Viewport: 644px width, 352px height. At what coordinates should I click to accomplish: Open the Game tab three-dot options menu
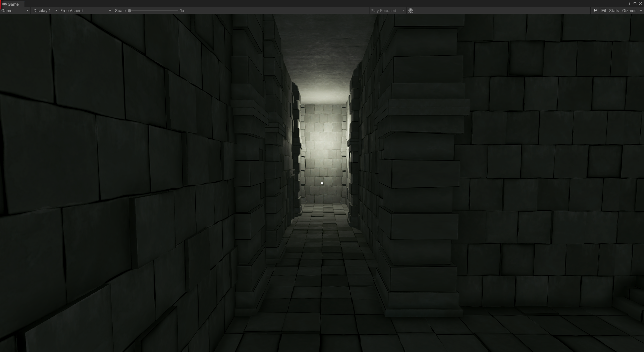[629, 3]
